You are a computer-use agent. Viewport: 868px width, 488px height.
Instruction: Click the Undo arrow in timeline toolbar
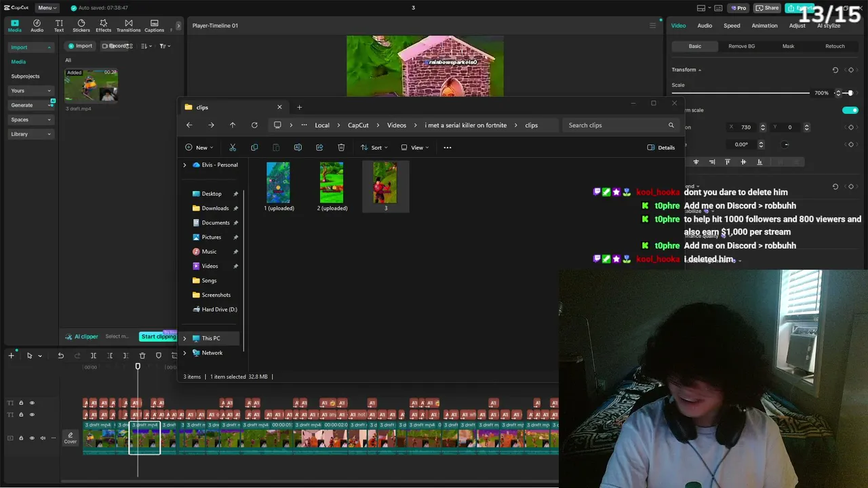[61, 356]
